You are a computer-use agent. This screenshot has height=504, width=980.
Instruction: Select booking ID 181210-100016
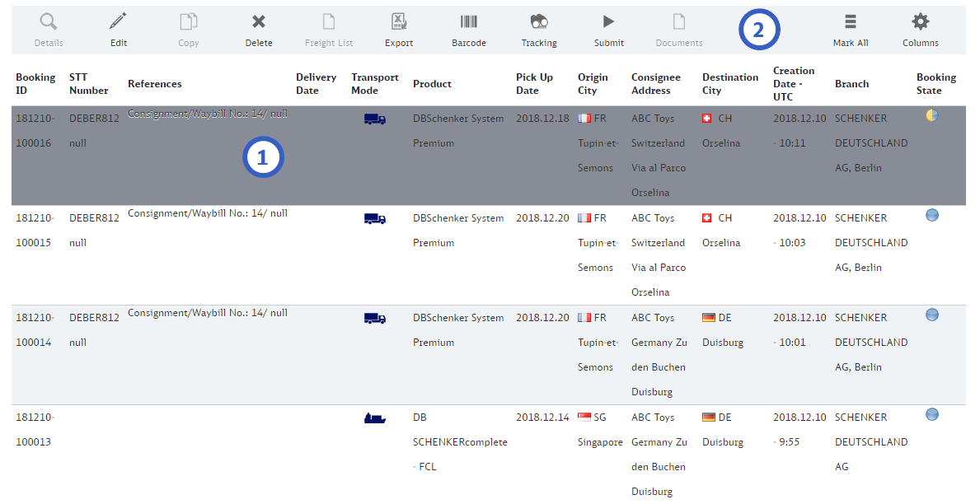[x=35, y=130]
